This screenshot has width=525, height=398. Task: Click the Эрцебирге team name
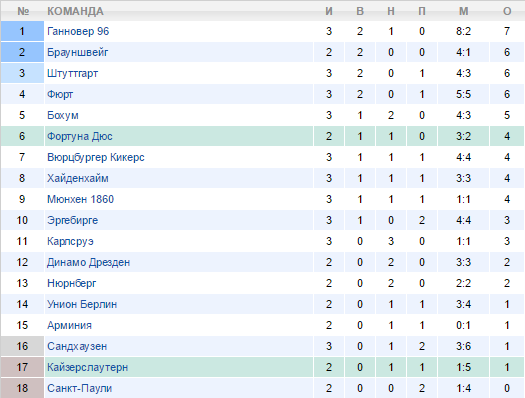tap(73, 220)
